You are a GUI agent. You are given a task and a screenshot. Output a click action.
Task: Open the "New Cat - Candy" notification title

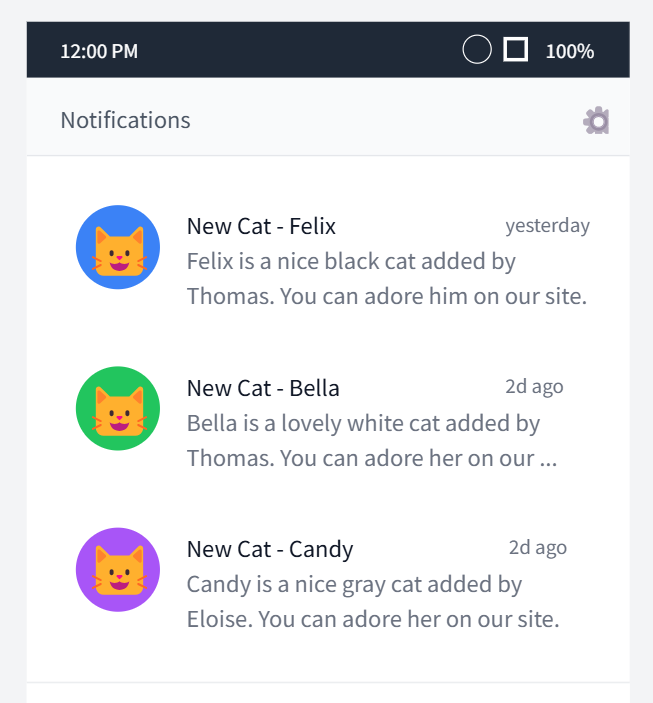(270, 549)
